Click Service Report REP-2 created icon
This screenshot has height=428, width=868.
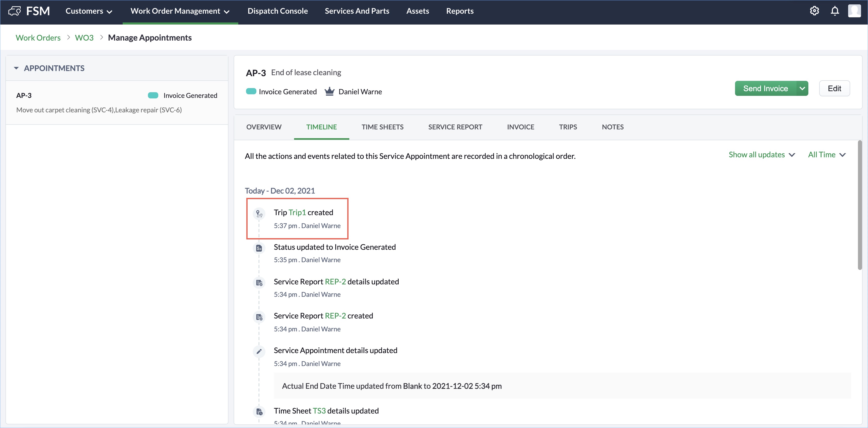(x=259, y=317)
